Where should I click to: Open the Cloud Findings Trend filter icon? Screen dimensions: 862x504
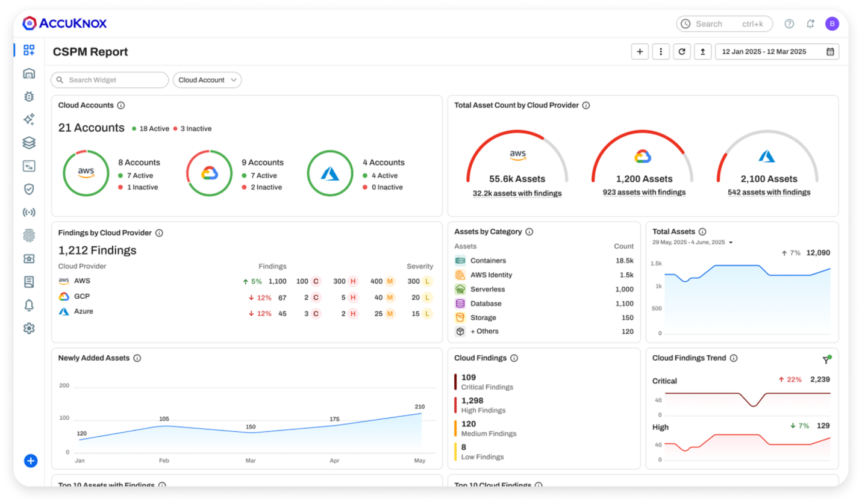(826, 359)
